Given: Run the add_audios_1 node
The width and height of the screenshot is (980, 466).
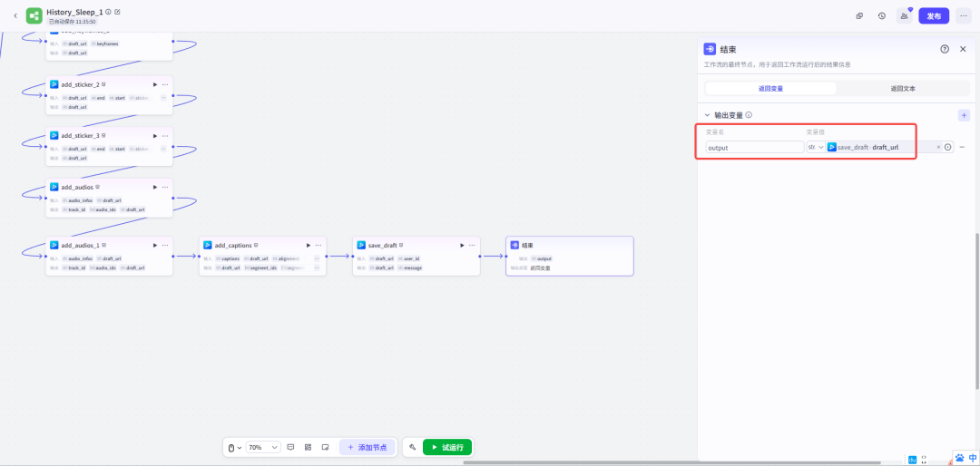Looking at the screenshot, I should tap(155, 246).
